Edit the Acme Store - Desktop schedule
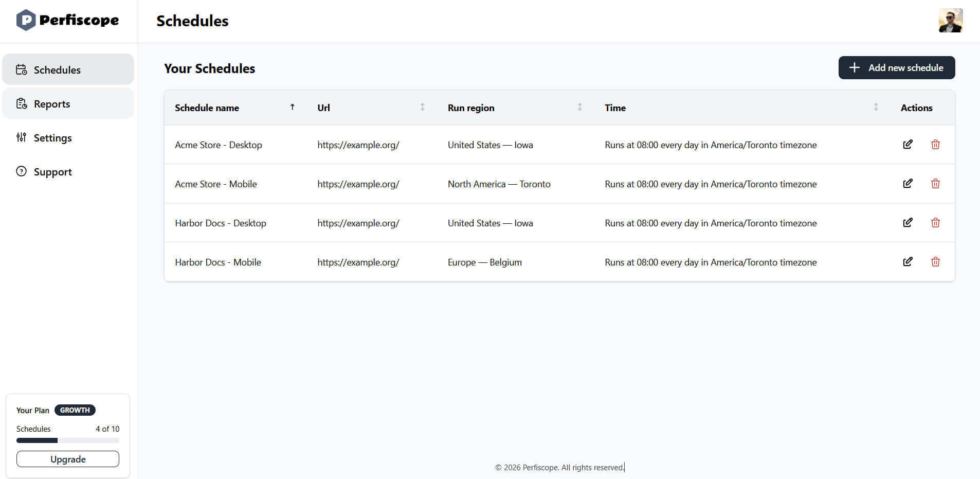 908,145
